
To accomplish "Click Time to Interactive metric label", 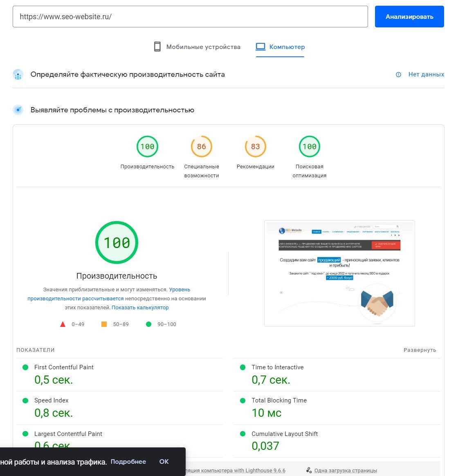I will (277, 367).
